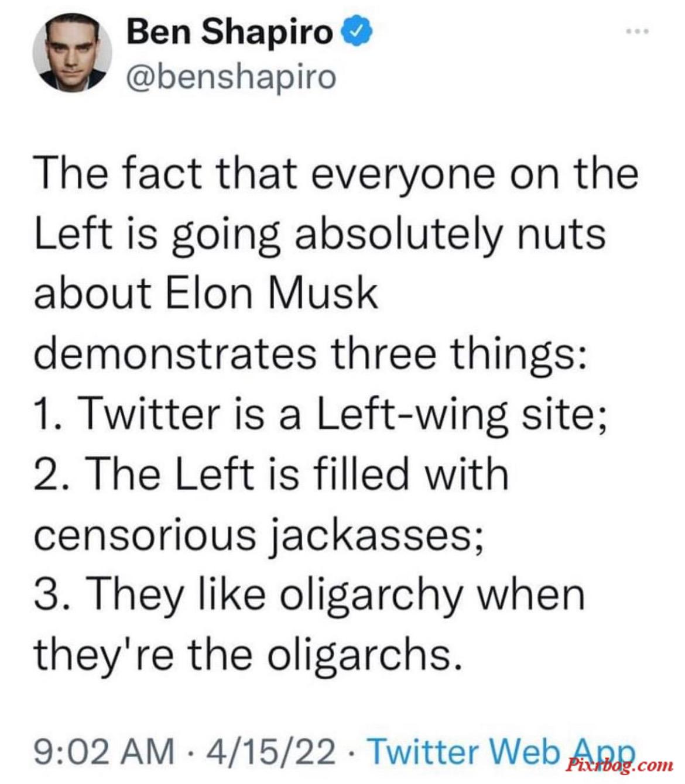This screenshot has width=685, height=784.
Task: Click the words 'censorious jackasses'
Action: click(258, 536)
